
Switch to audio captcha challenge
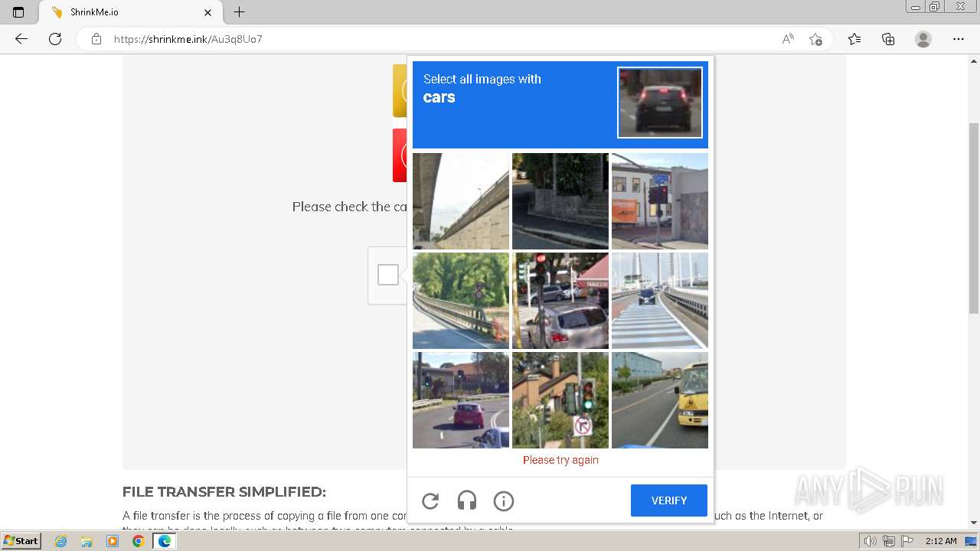467,501
